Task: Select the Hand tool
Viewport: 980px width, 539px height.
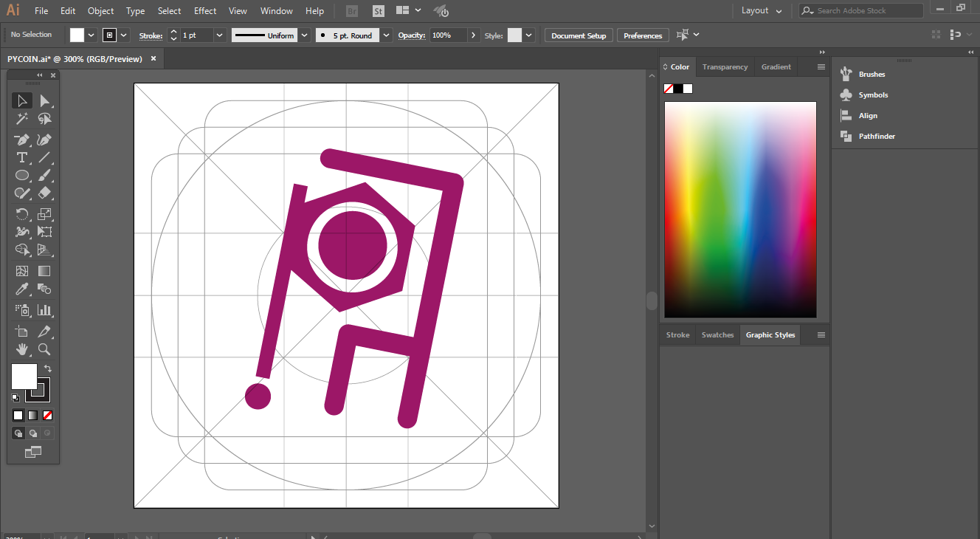Action: (23, 349)
